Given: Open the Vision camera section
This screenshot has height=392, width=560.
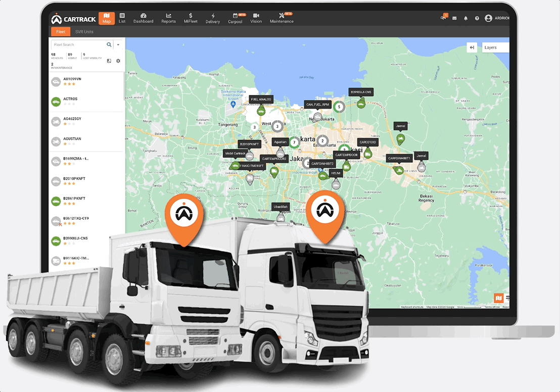Looking at the screenshot, I should click(x=256, y=18).
